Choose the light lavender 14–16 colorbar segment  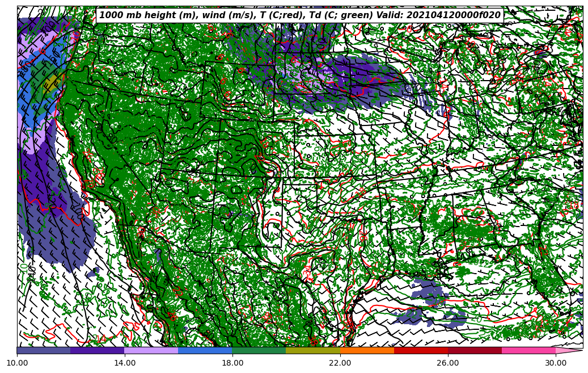[x=151, y=350]
